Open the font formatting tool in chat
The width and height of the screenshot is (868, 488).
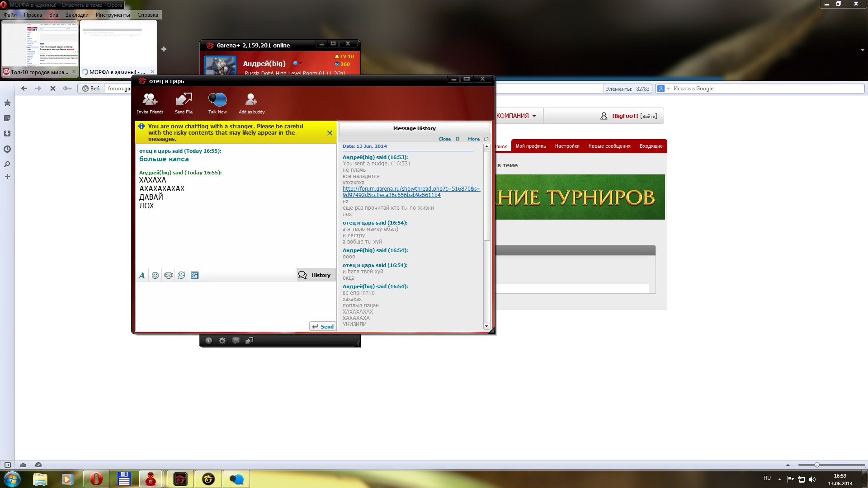(142, 275)
